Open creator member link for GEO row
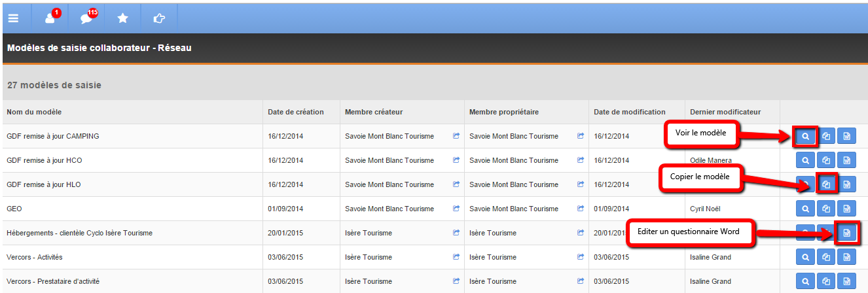The width and height of the screenshot is (868, 293). (x=456, y=209)
